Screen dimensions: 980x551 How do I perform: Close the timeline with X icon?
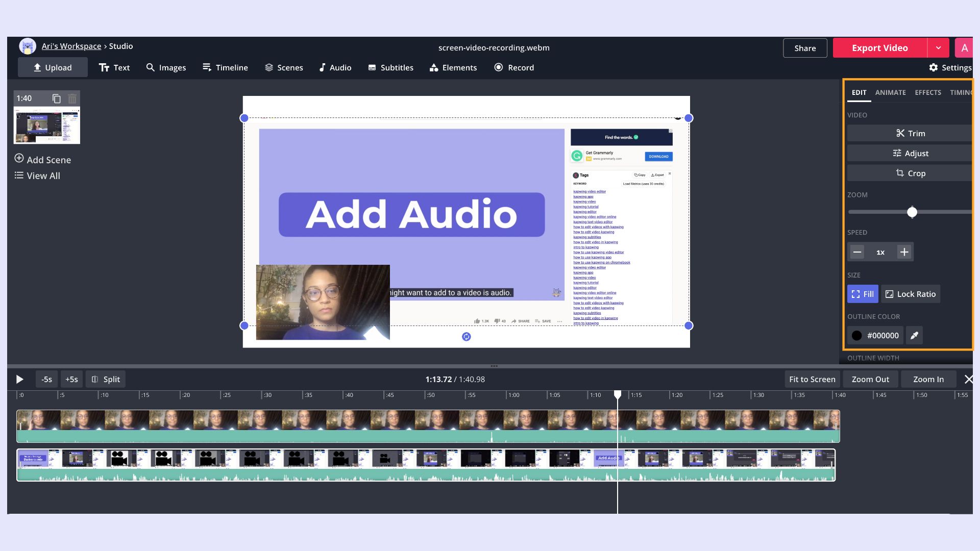tap(968, 379)
